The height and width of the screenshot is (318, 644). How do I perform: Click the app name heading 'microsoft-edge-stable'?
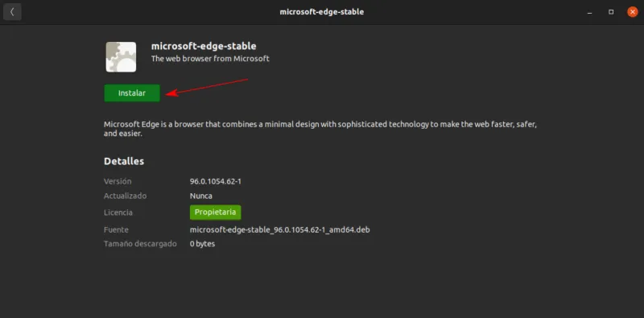204,46
